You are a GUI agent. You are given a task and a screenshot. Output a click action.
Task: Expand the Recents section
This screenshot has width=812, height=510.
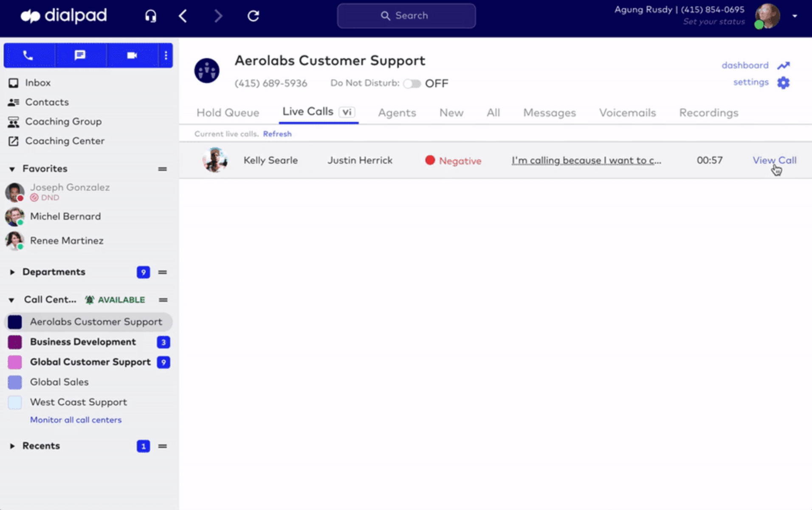[12, 446]
